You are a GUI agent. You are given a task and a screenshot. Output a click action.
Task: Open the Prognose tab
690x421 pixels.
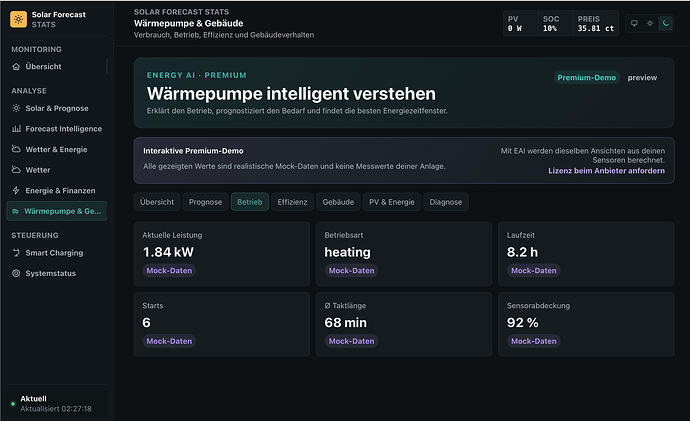click(x=206, y=202)
